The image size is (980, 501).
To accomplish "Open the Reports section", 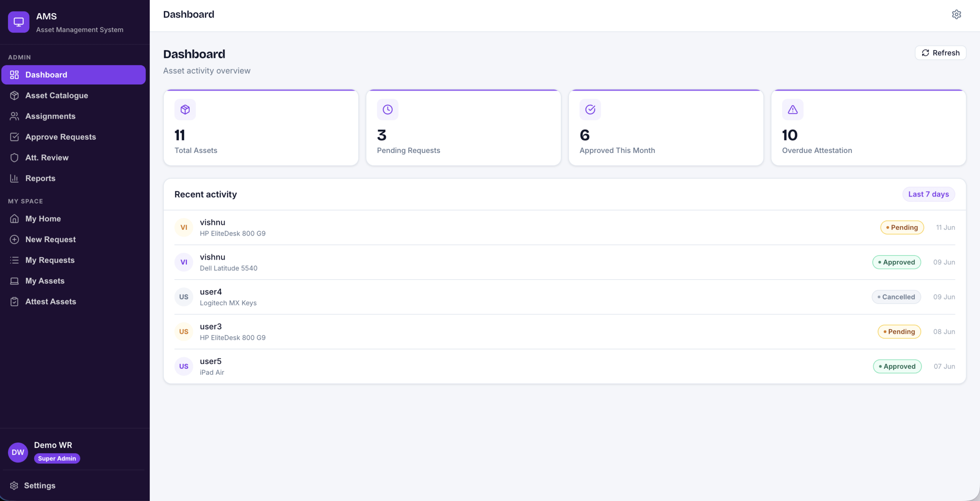I will (73, 178).
